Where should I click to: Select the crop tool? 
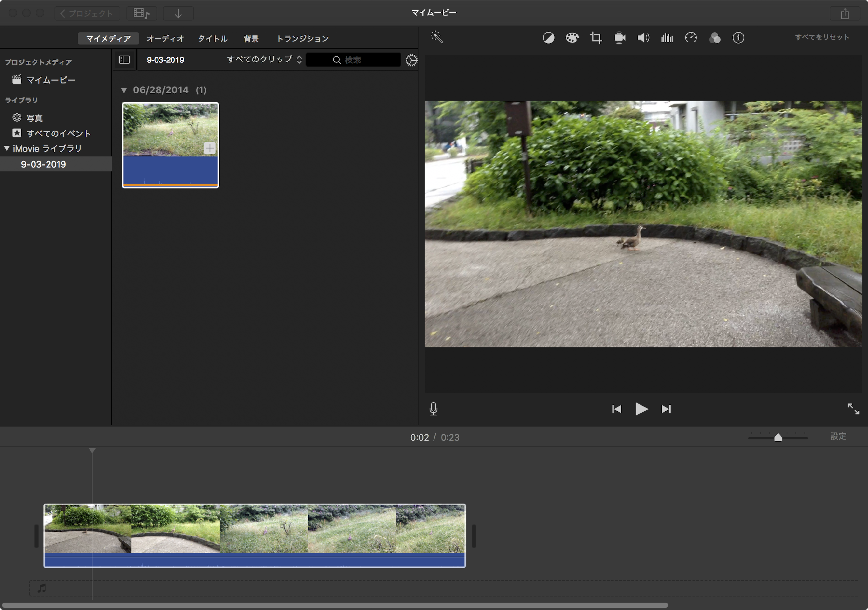pyautogui.click(x=596, y=38)
